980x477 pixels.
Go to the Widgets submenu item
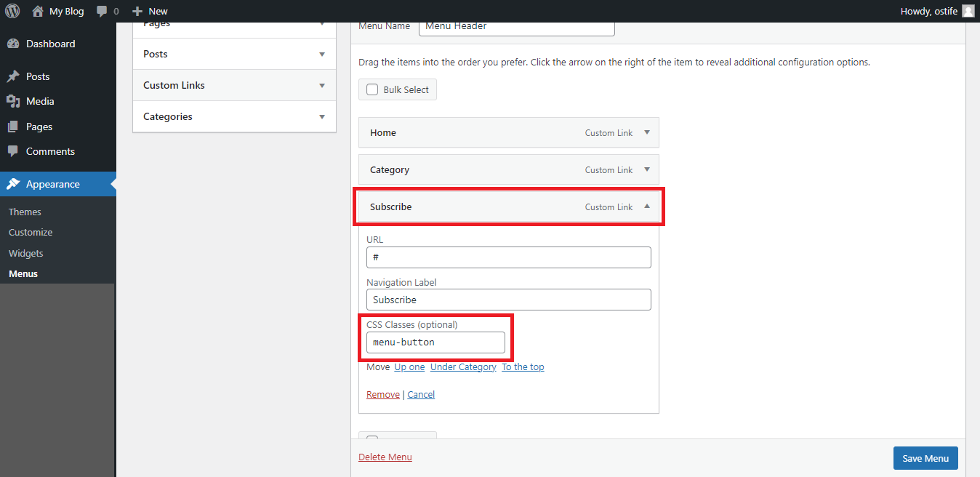click(26, 253)
